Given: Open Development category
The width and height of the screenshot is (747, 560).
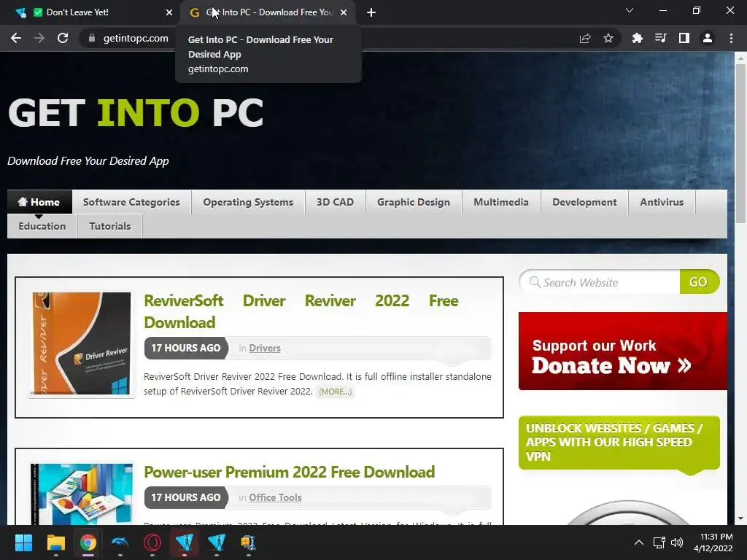Looking at the screenshot, I should pos(584,202).
